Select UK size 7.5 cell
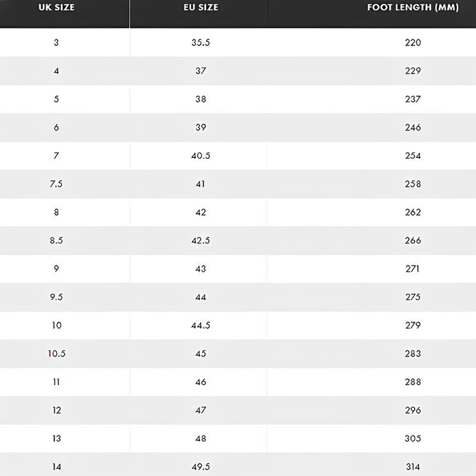This screenshot has width=476, height=476. [57, 184]
